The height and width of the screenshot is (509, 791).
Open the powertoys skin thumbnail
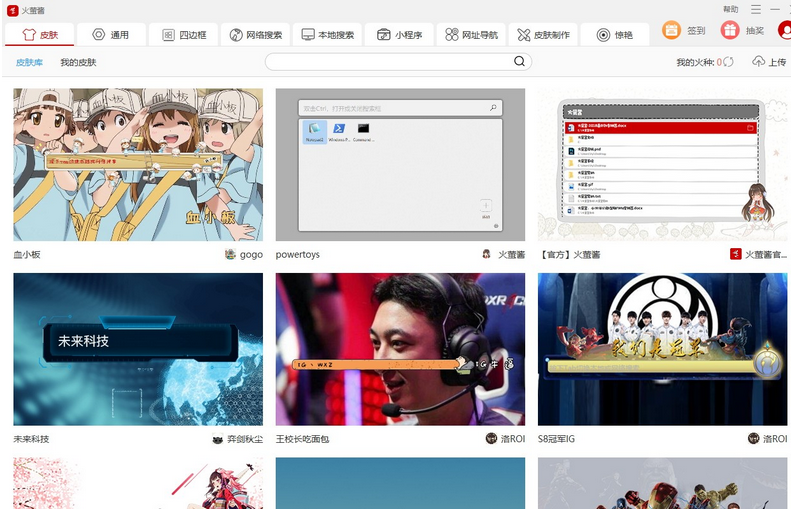point(400,164)
